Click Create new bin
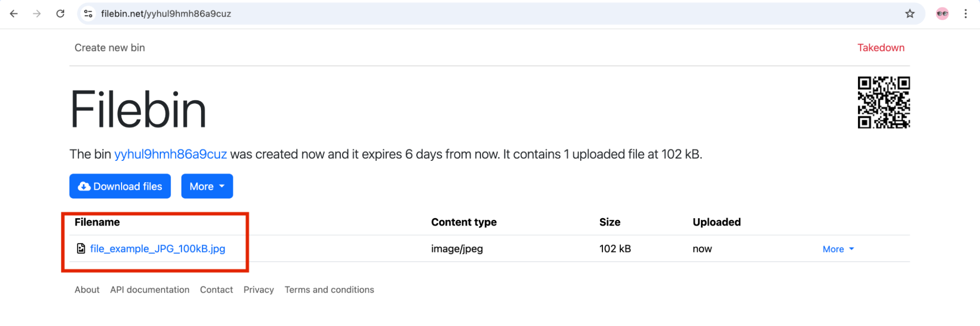The image size is (980, 326). click(109, 48)
